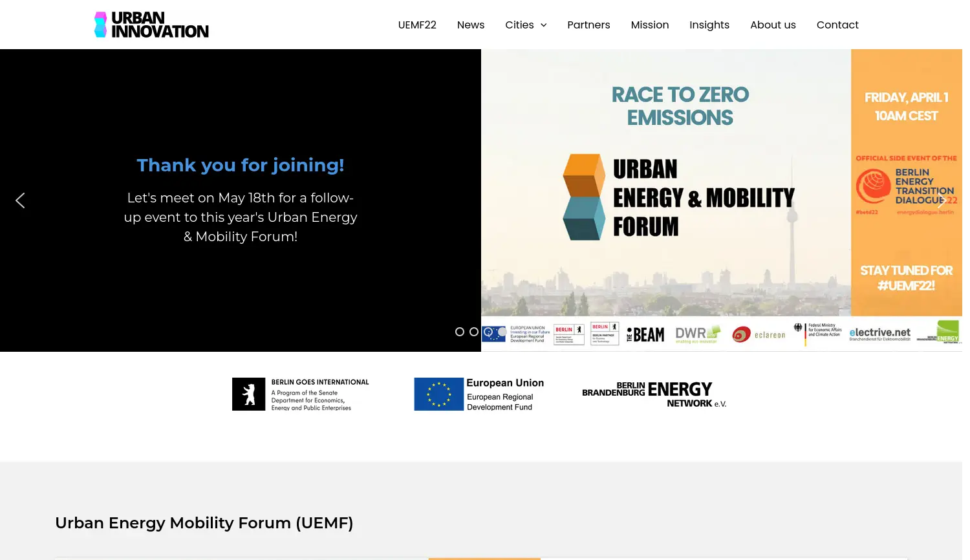
Task: Expand the Cities navigation dropdown
Action: click(526, 25)
